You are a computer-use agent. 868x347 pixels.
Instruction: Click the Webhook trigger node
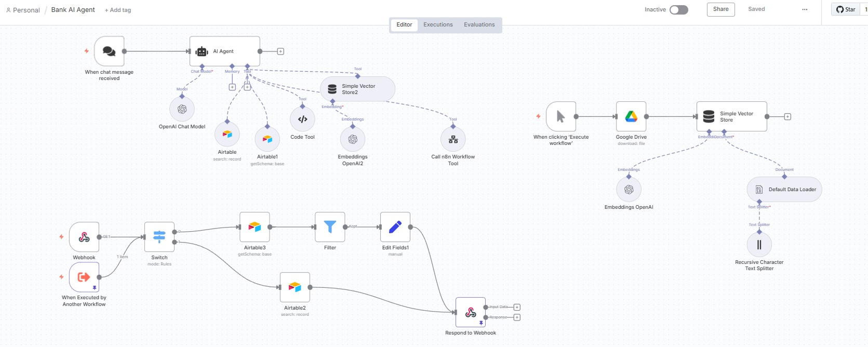pos(84,237)
